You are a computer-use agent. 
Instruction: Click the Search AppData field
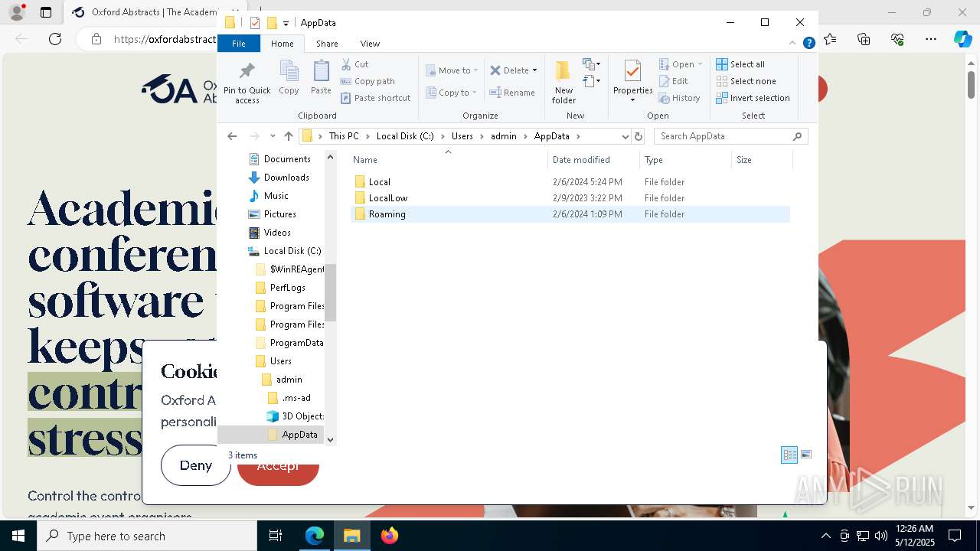click(730, 136)
